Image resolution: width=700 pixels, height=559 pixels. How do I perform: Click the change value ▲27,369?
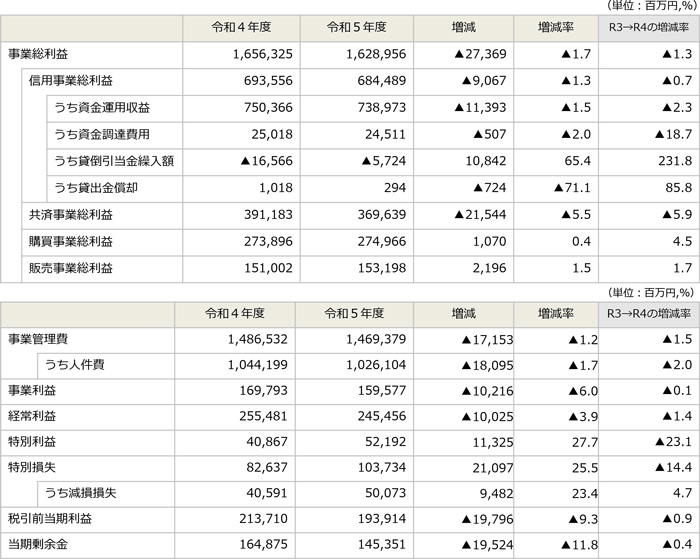(480, 54)
